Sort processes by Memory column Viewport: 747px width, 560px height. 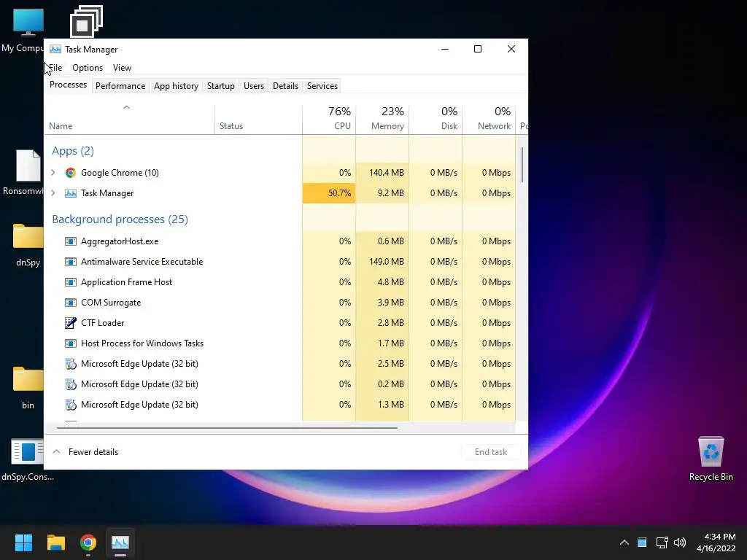(x=382, y=119)
